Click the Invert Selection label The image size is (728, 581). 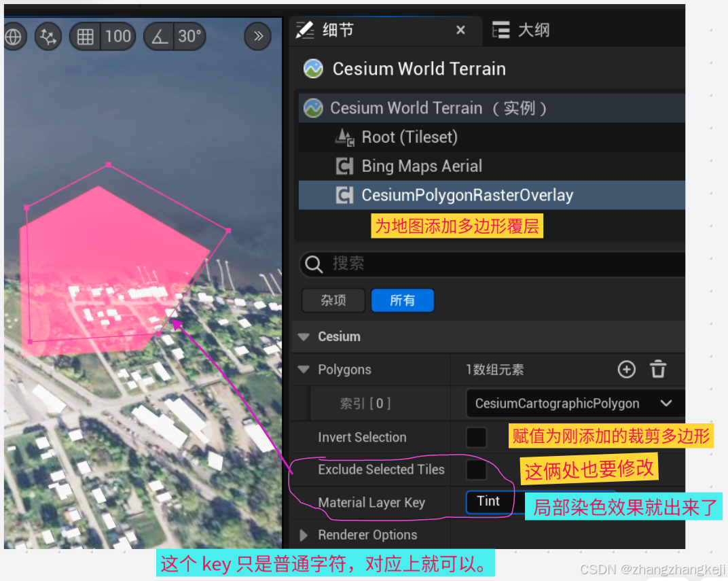(362, 437)
